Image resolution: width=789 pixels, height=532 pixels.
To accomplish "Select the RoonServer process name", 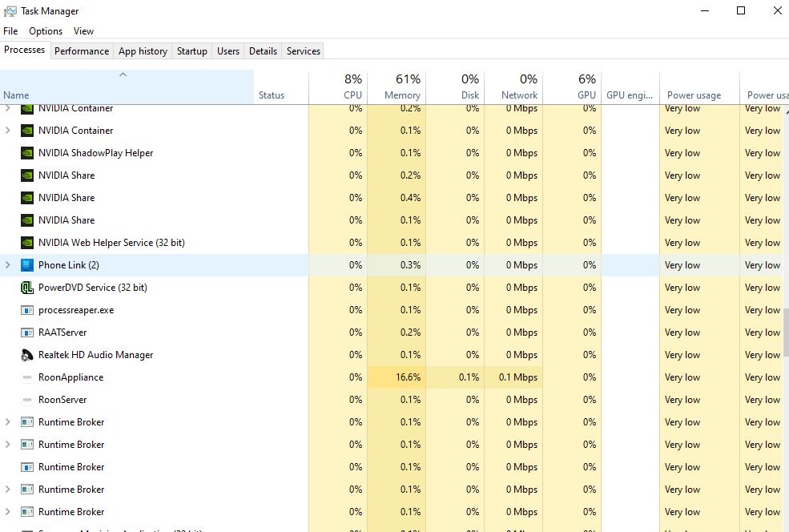I will tap(62, 400).
